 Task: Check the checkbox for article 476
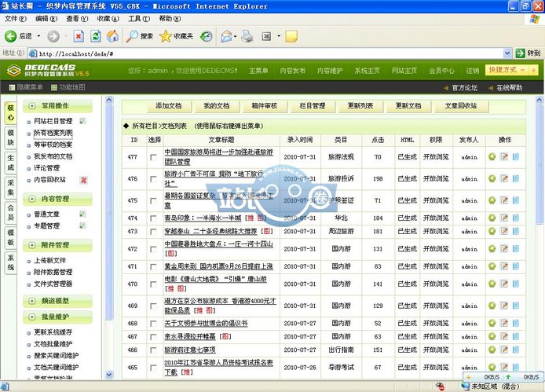(x=153, y=179)
